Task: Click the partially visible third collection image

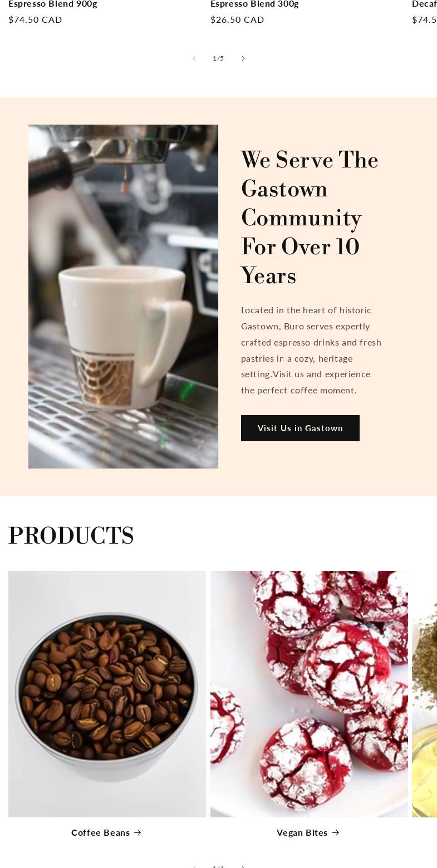Action: [424, 694]
